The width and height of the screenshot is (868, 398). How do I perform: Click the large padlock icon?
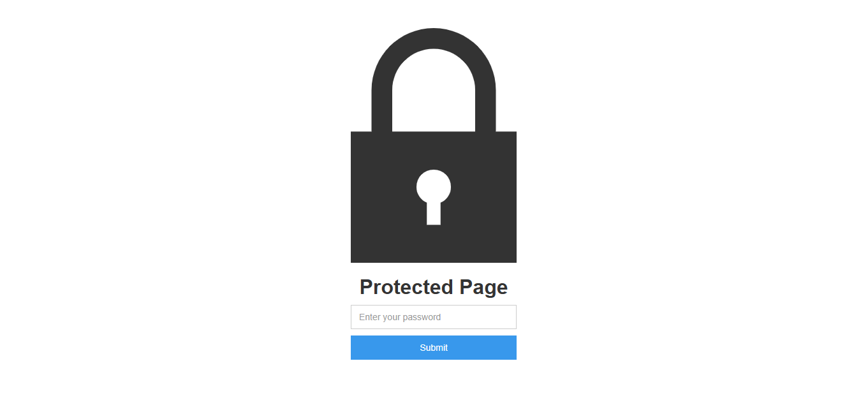tap(434, 145)
